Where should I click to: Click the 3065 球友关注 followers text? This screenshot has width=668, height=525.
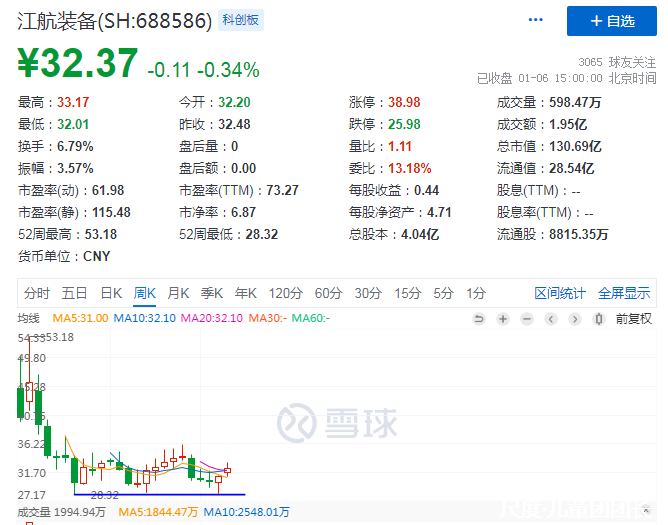(617, 62)
